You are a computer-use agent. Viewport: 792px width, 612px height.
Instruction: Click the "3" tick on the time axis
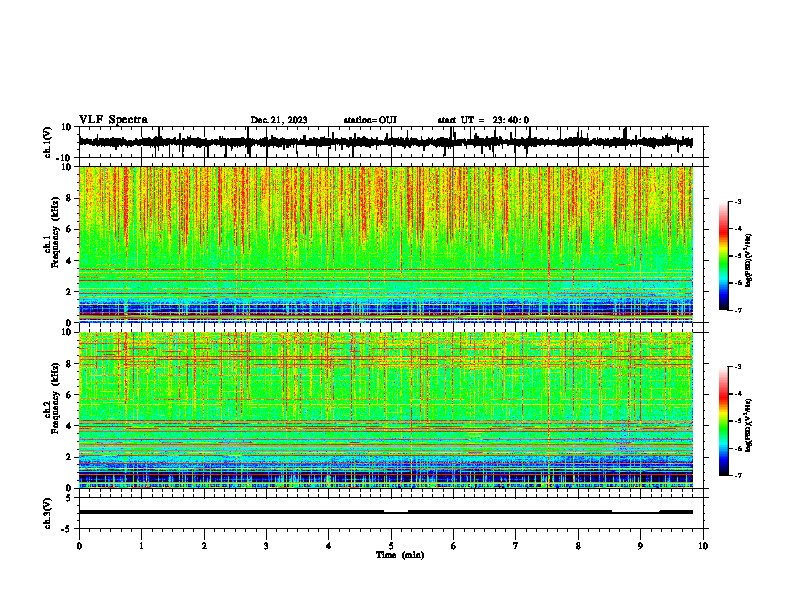pos(266,546)
